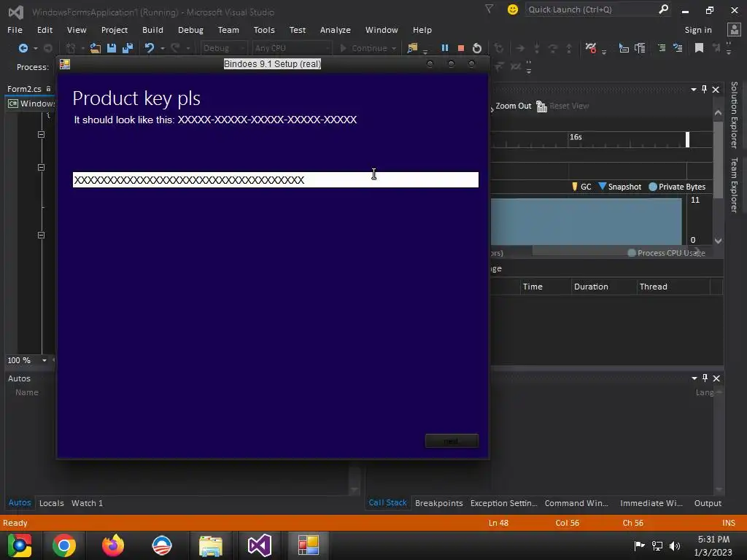Click the feedback smiley face icon

pyautogui.click(x=513, y=9)
